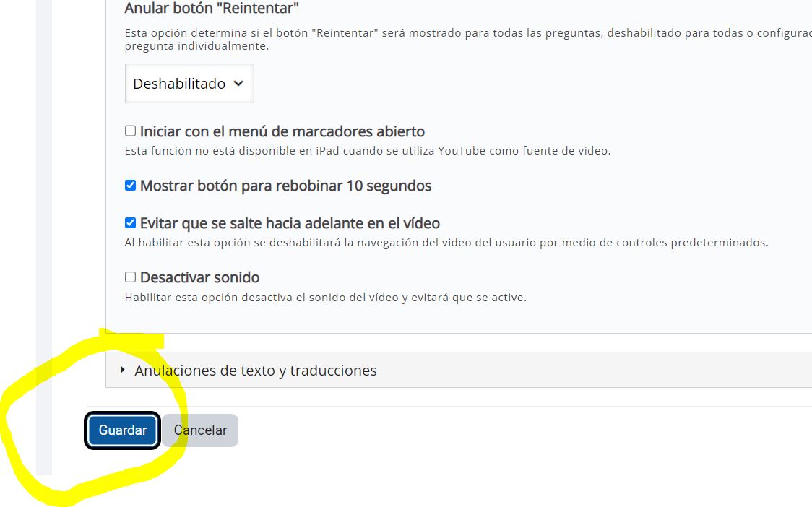Save changes with the Guardar button
The height and width of the screenshot is (507, 812).
122,430
